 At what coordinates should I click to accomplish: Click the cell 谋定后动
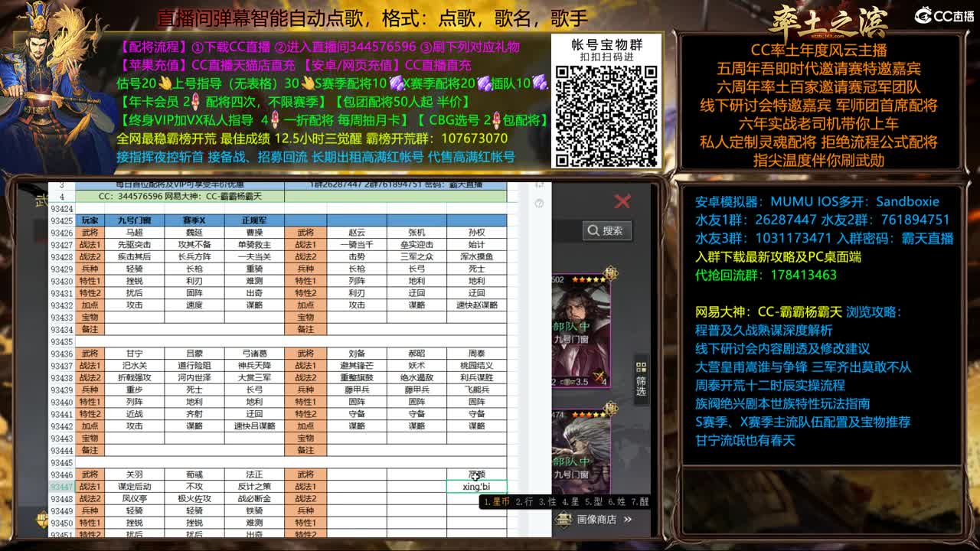tap(134, 487)
